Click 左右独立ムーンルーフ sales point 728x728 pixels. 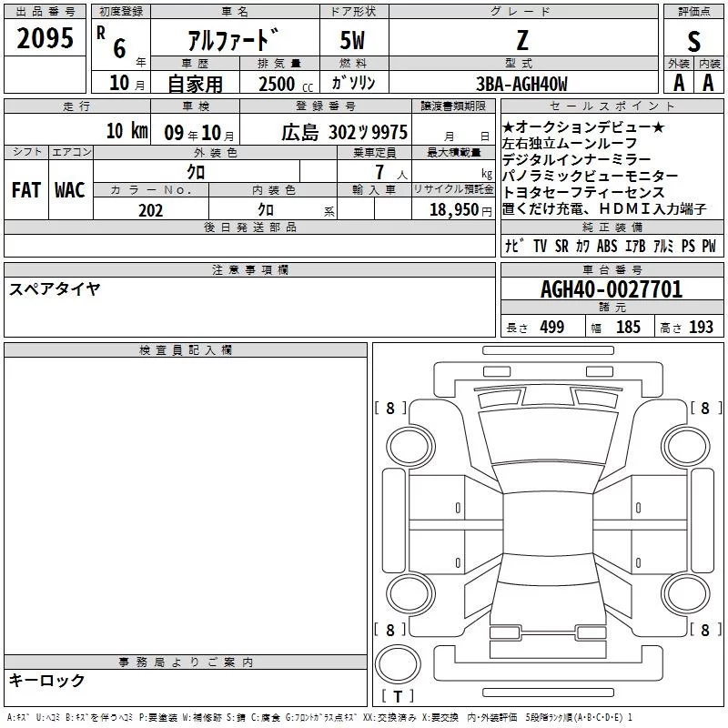pyautogui.click(x=570, y=143)
